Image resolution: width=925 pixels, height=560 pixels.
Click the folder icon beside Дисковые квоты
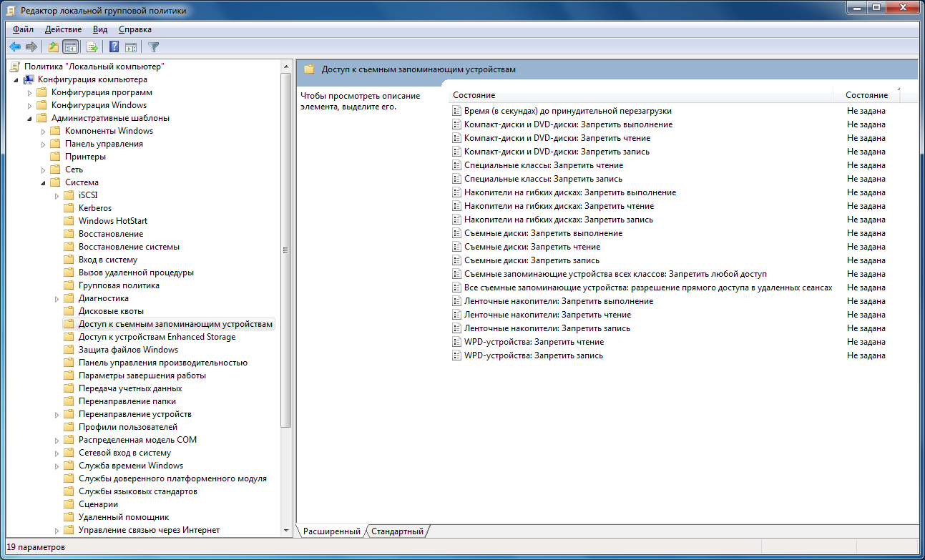tap(69, 311)
